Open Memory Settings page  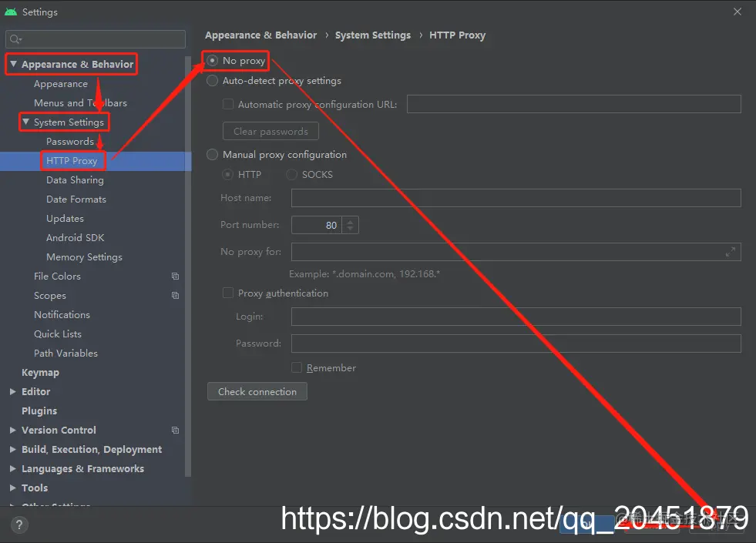point(84,257)
